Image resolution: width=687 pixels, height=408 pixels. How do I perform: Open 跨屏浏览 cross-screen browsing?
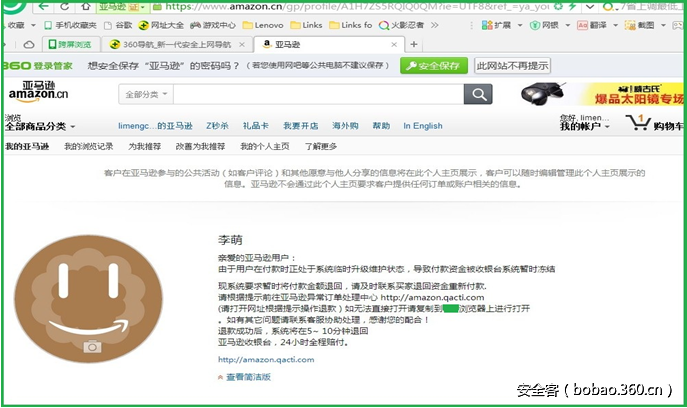[x=70, y=45]
